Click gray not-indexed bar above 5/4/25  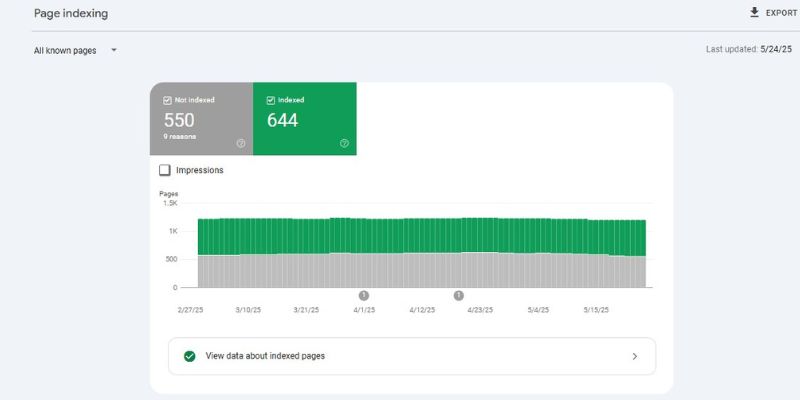537,270
